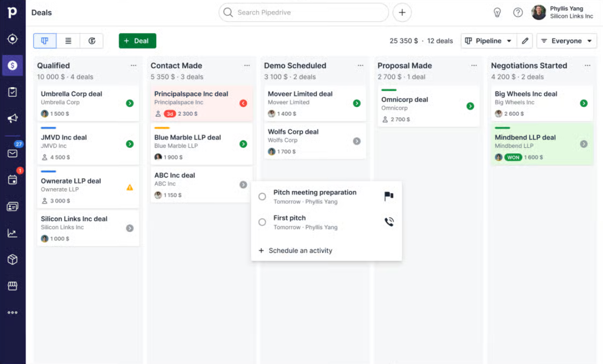This screenshot has width=603, height=364.
Task: Open Insights via the sidebar chart icon
Action: click(13, 233)
